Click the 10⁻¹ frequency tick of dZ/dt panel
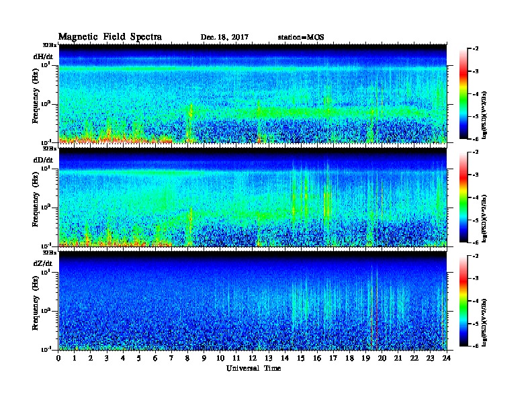Image resolution: width=532 pixels, height=411 pixels. pyautogui.click(x=46, y=349)
